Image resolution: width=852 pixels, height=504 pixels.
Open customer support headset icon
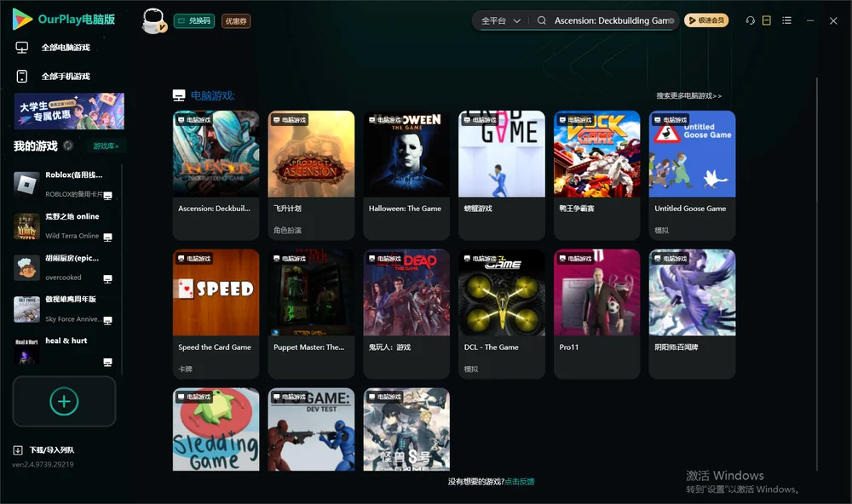(x=751, y=20)
